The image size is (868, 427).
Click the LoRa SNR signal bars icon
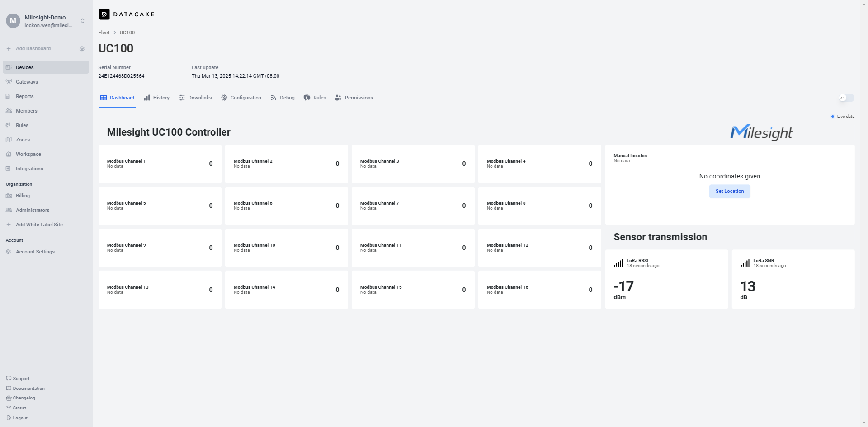pos(745,263)
